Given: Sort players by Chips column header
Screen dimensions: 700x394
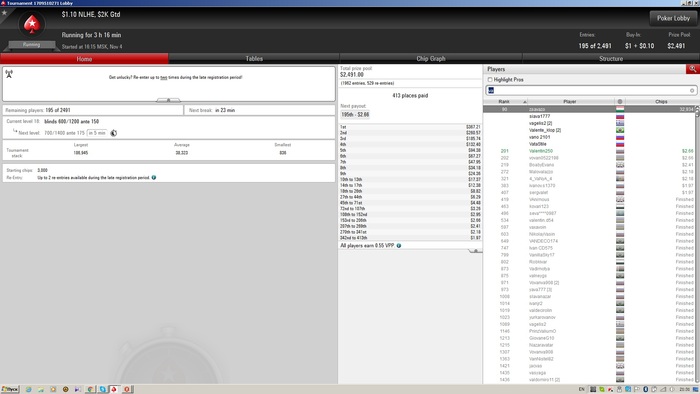Looking at the screenshot, I should pyautogui.click(x=661, y=102).
